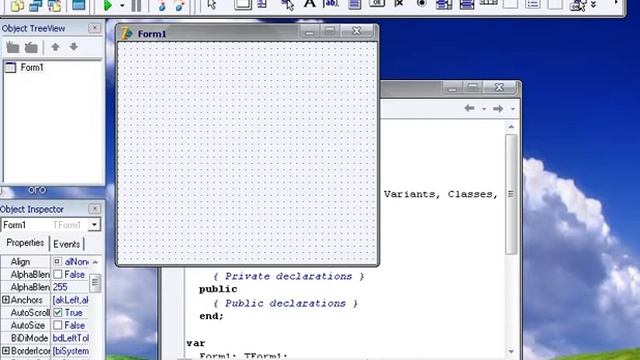Select the Memo component in palette

click(355, 4)
